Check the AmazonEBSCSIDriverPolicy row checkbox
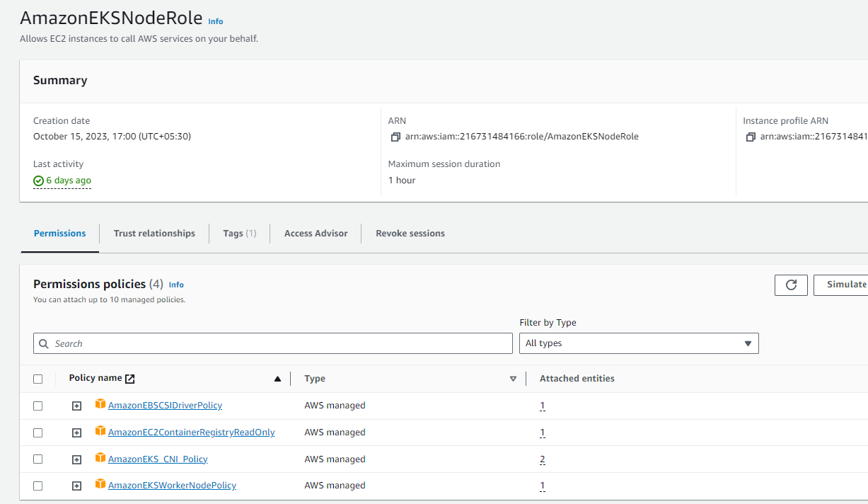This screenshot has width=868, height=504. point(39,405)
